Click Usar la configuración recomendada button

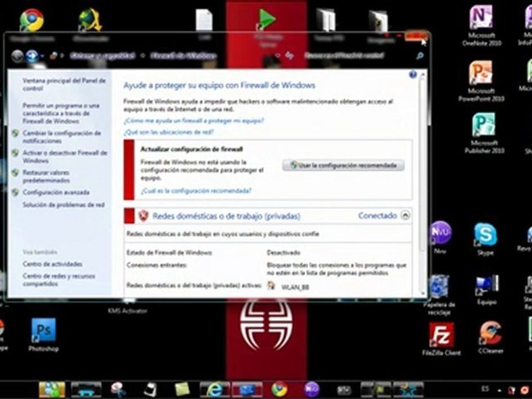pos(343,165)
